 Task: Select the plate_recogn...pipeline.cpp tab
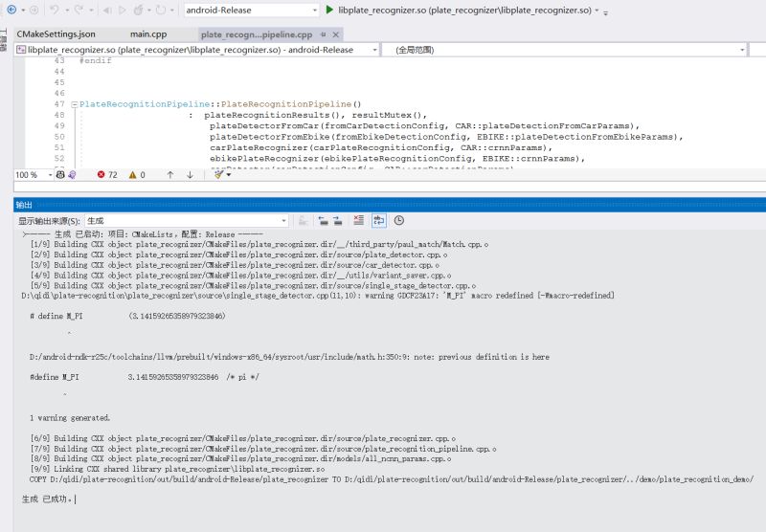coord(257,34)
